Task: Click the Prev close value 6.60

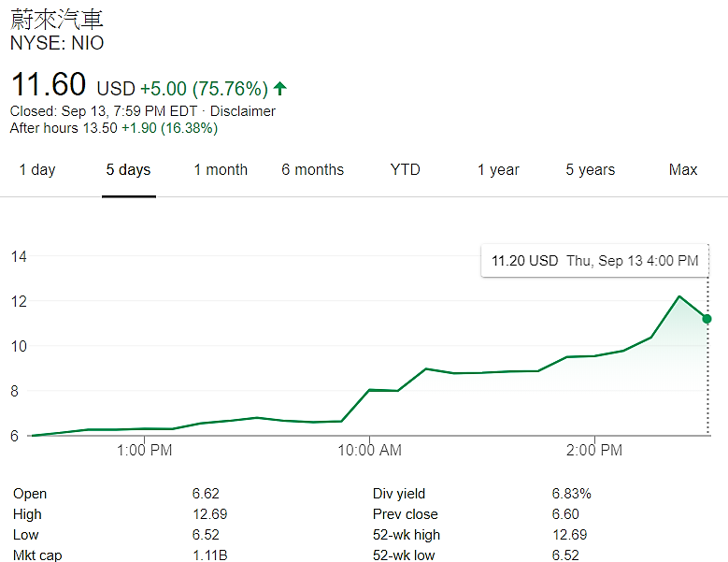Action: pyautogui.click(x=565, y=514)
